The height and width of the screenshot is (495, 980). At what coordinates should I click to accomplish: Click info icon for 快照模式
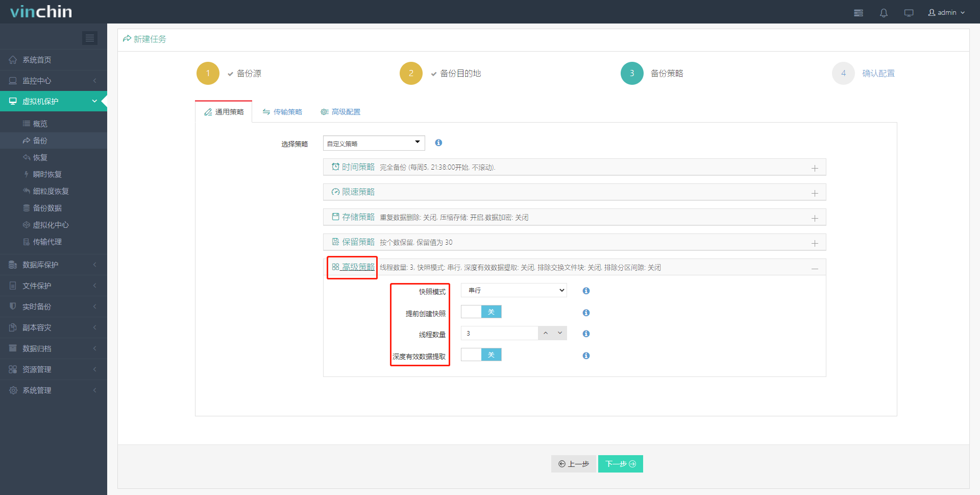point(586,291)
